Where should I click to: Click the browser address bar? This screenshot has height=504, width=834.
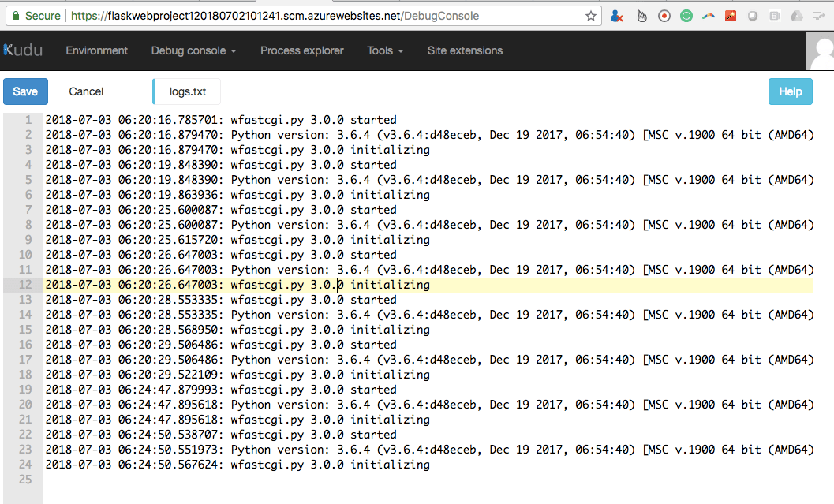(x=316, y=15)
